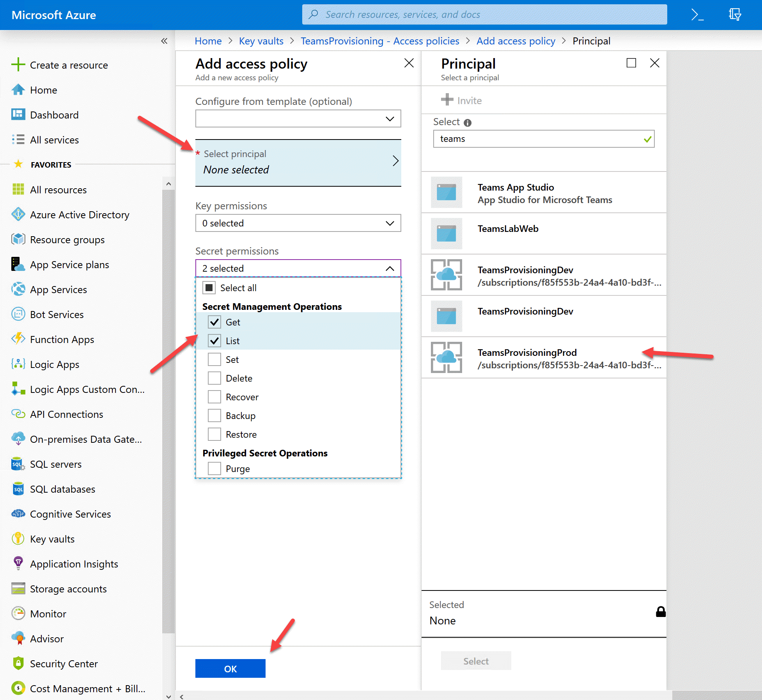Check the Purge privileged secret operation

(214, 468)
